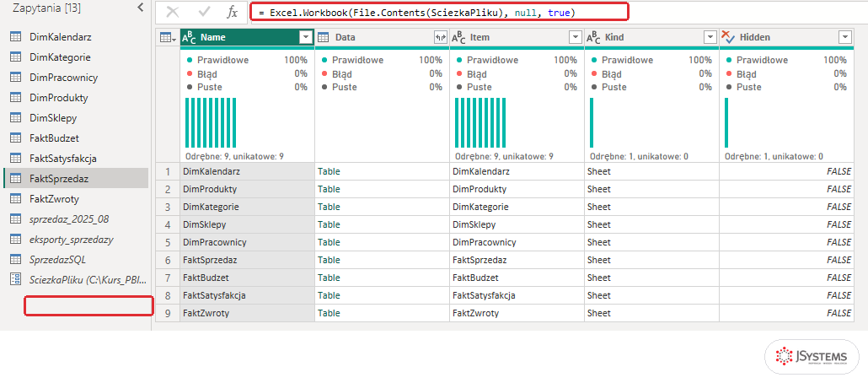Open the table menu in grid corner
Image resolution: width=868 pixels, height=383 pixels.
[167, 37]
